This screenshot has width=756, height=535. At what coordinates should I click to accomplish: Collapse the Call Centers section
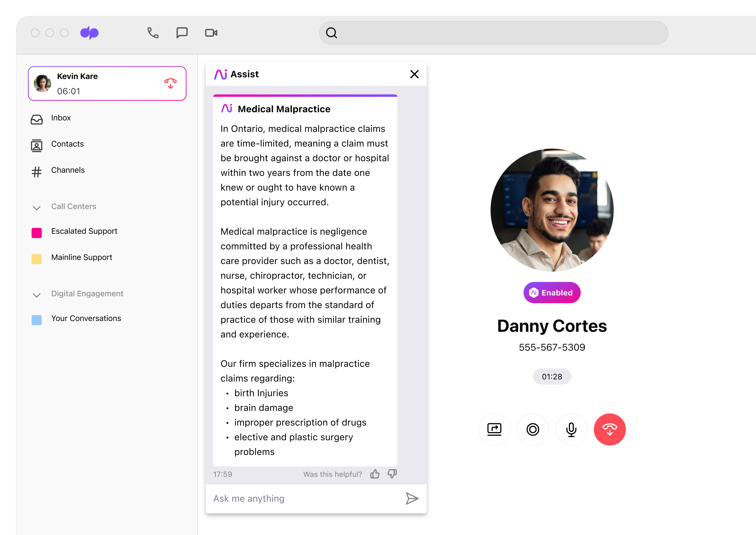pos(36,208)
